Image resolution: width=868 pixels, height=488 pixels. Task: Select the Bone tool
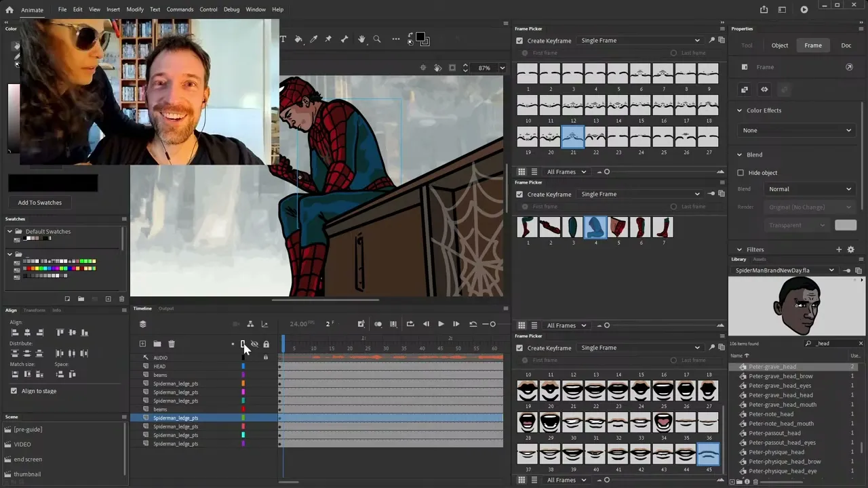click(x=344, y=39)
